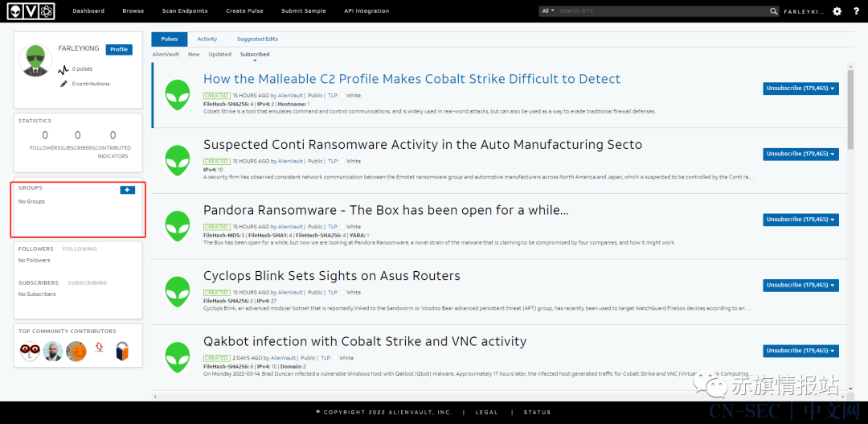Open alien icon of Malleable C2 pulse
This screenshot has width=868, height=424.
[178, 95]
